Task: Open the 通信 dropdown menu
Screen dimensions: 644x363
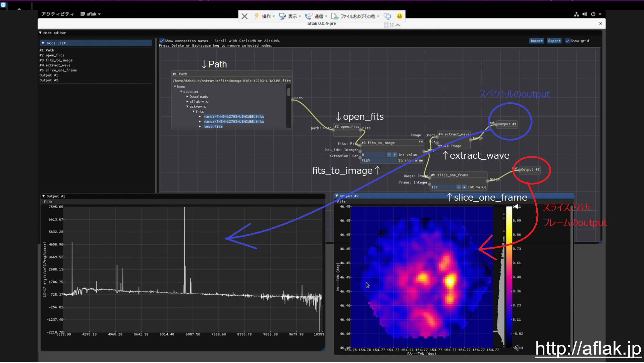Action: [x=320, y=16]
